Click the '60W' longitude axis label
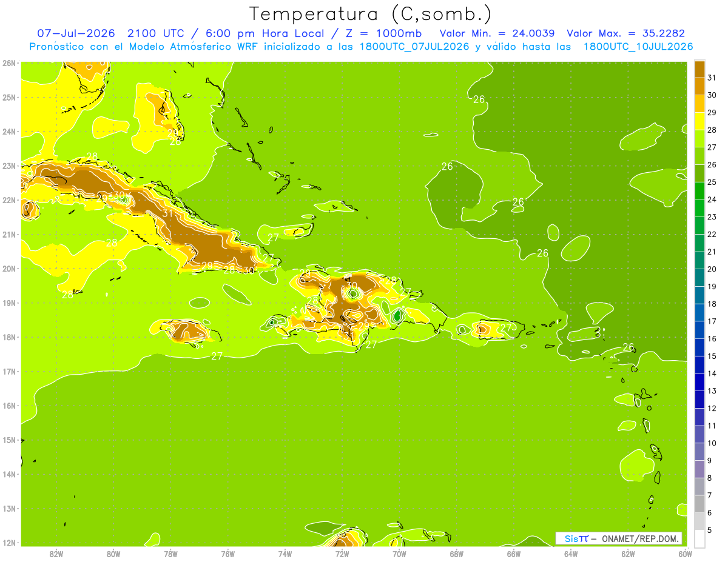This screenshot has height=562, width=728. [x=686, y=554]
